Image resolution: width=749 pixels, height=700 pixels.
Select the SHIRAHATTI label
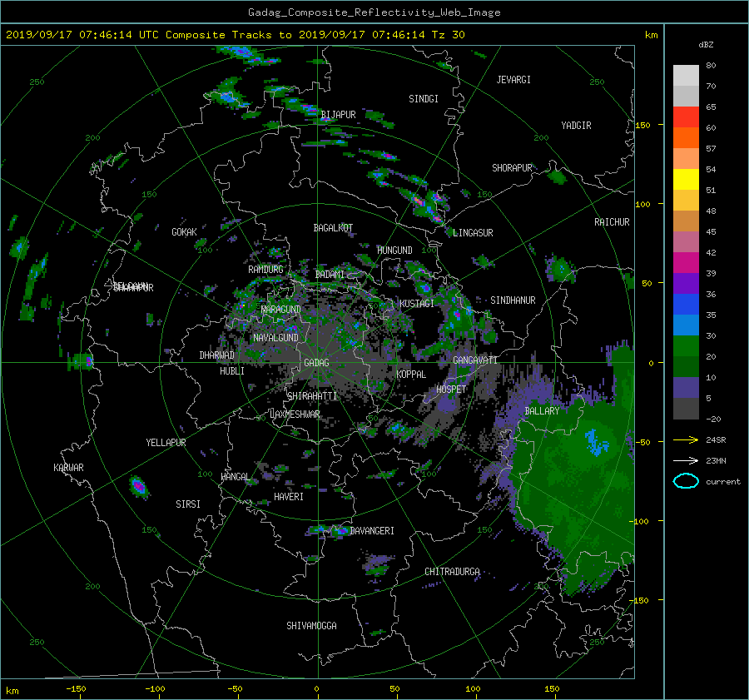pos(312,396)
